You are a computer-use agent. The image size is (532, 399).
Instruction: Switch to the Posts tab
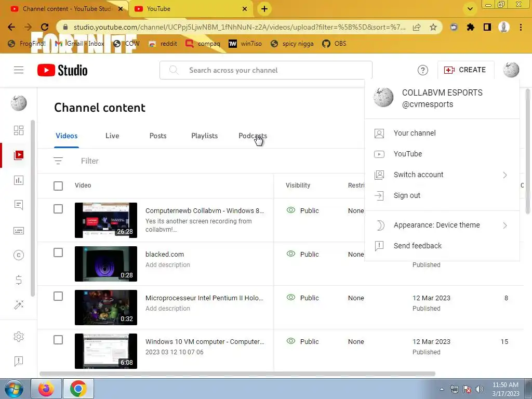[158, 136]
